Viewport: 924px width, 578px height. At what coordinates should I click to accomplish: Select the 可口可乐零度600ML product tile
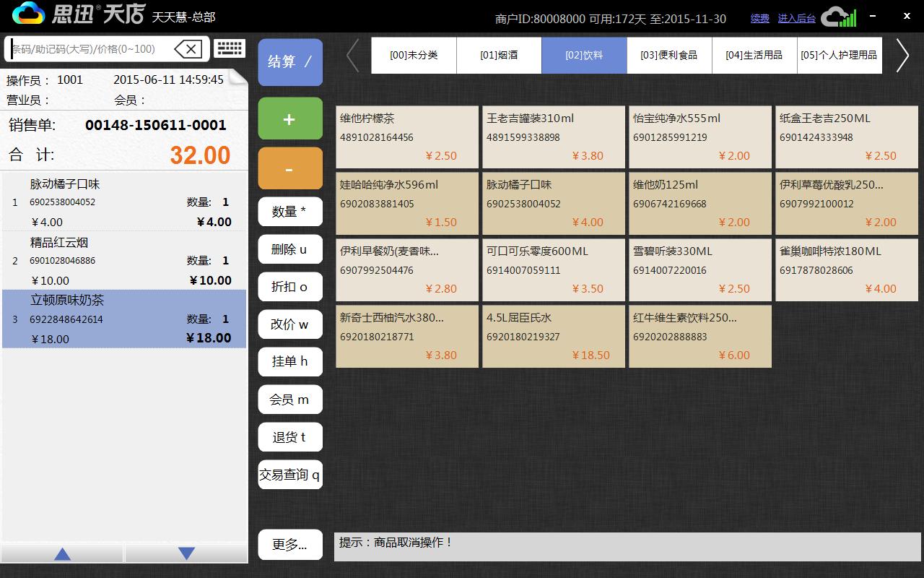point(553,269)
